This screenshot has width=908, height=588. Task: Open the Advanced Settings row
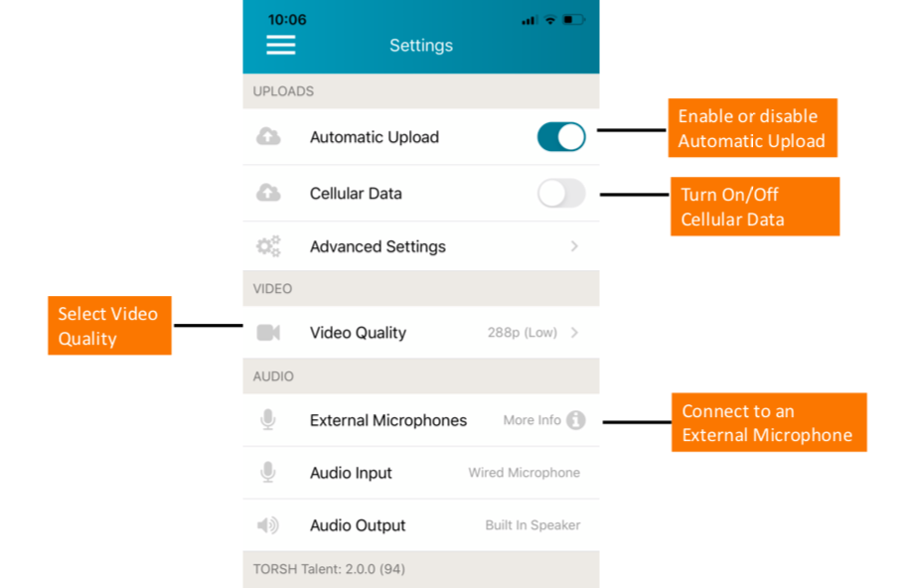click(x=378, y=246)
